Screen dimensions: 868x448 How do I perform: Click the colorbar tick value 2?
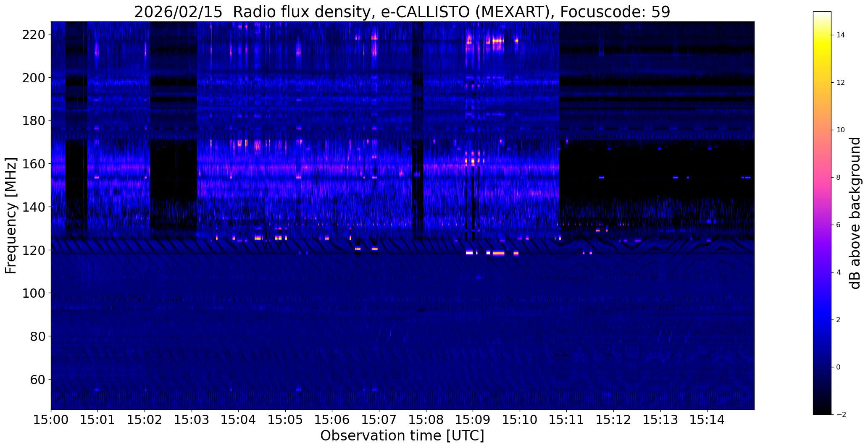tap(839, 320)
